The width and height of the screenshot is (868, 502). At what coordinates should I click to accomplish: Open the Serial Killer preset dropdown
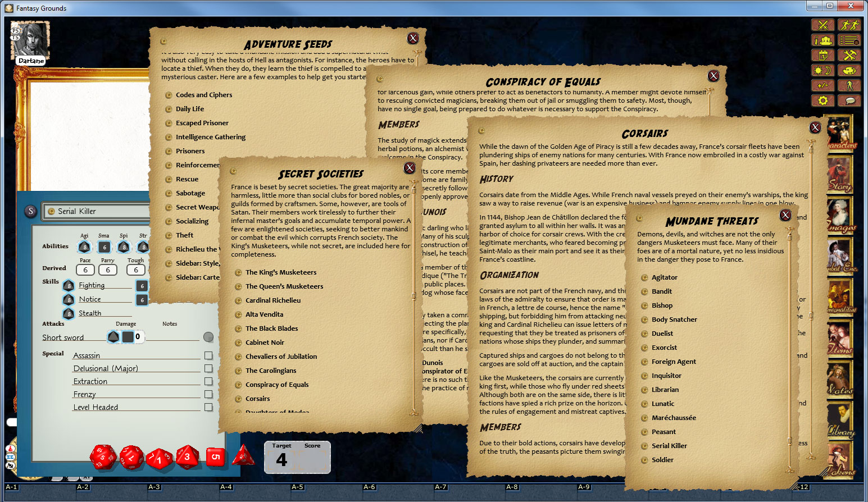pyautogui.click(x=96, y=211)
